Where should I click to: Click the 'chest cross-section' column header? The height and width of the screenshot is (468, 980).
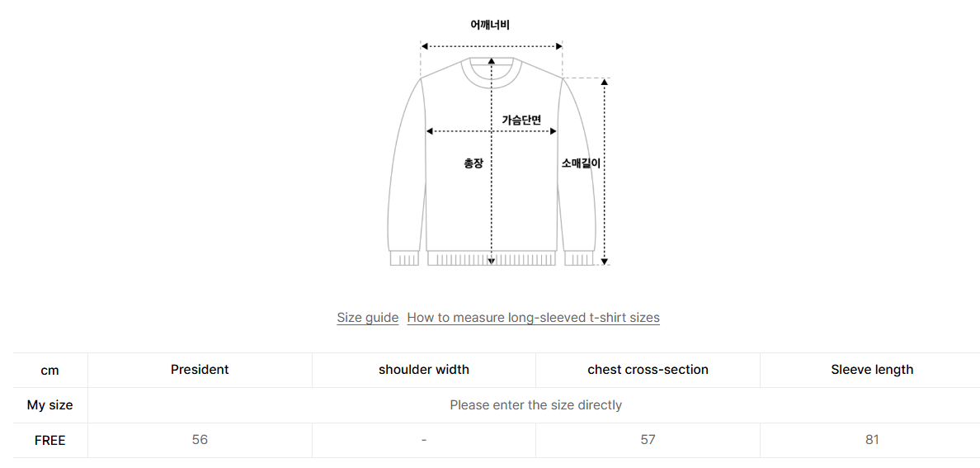648,370
